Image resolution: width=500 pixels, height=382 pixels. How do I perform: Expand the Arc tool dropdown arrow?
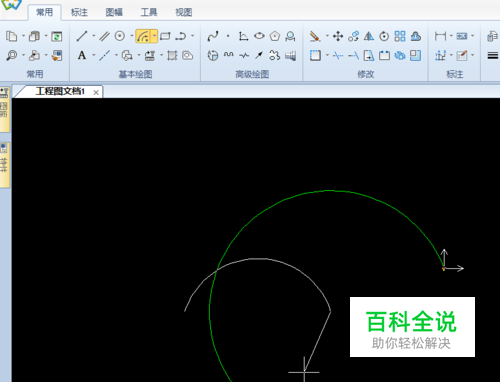pyautogui.click(x=154, y=36)
